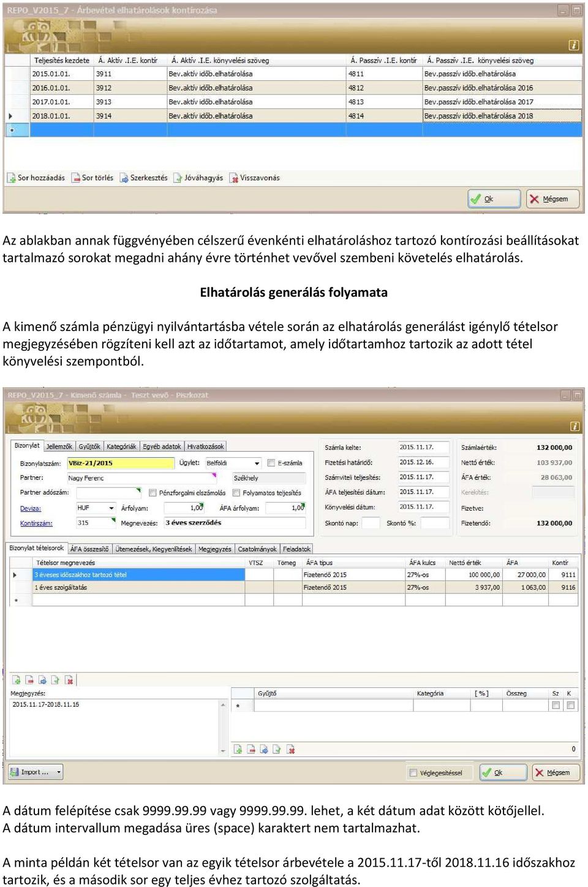Image resolution: width=588 pixels, height=887 pixels.
Task: Expand the Import… dropdown button
Action: coord(59,772)
